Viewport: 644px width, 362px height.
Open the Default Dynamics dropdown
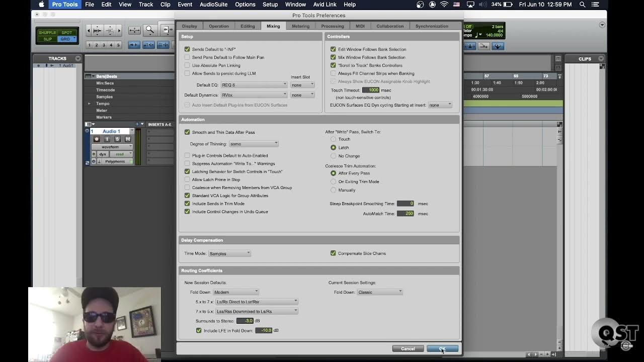pyautogui.click(x=254, y=95)
